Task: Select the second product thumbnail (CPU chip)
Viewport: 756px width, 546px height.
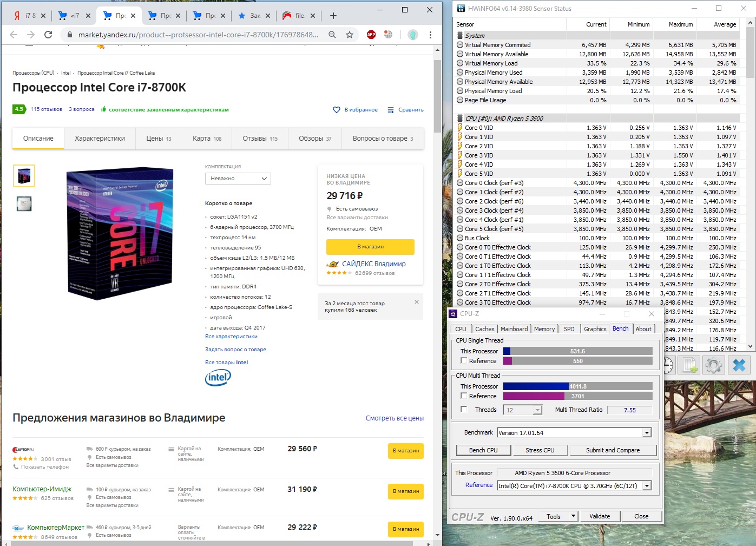Action: tap(24, 203)
